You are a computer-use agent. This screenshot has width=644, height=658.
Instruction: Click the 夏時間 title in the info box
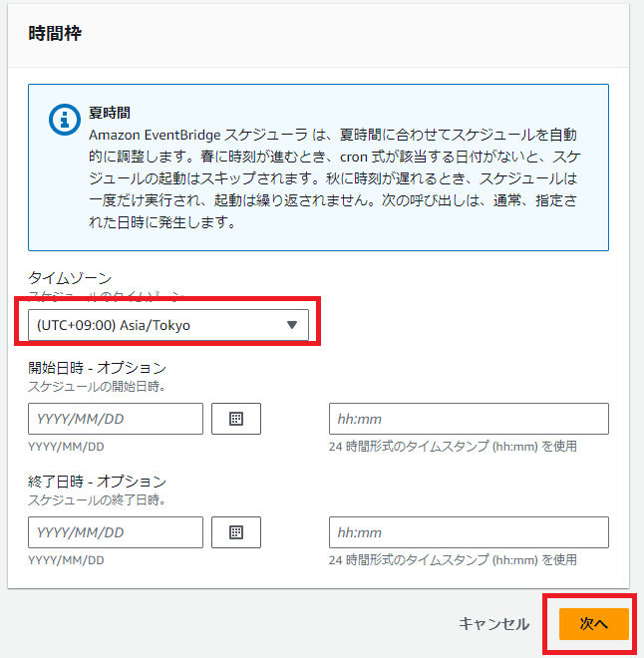111,114
